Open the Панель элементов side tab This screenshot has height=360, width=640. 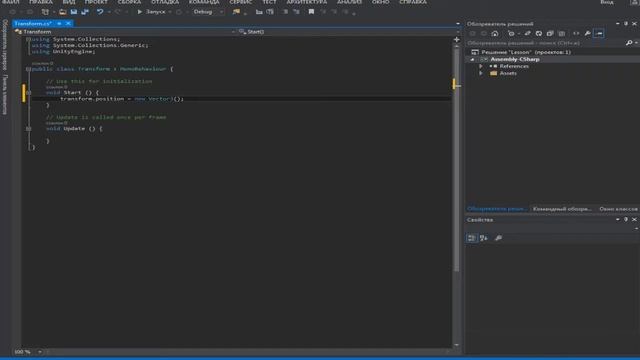5,94
